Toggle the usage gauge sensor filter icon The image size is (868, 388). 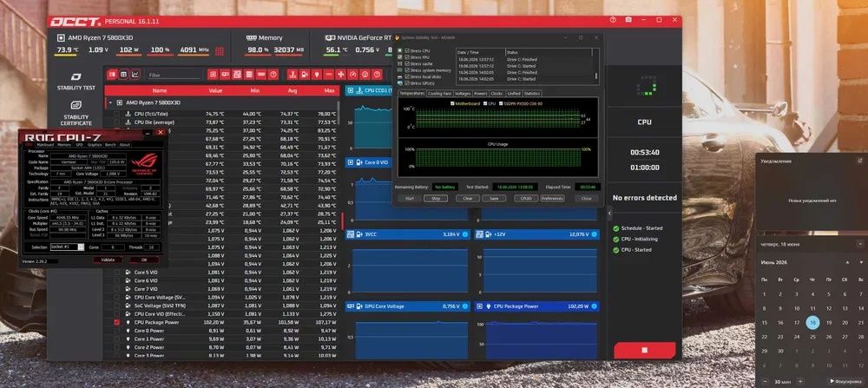352,74
